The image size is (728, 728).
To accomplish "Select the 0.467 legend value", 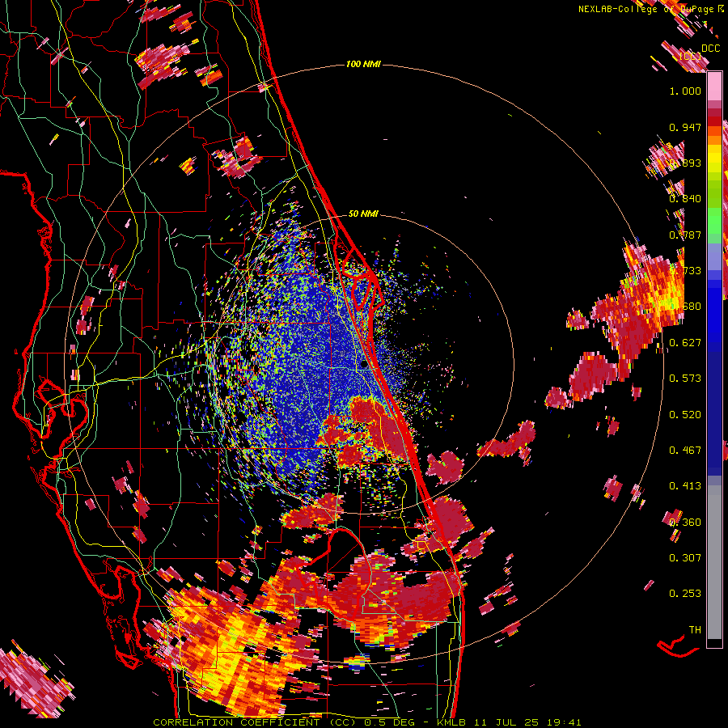I will point(685,450).
